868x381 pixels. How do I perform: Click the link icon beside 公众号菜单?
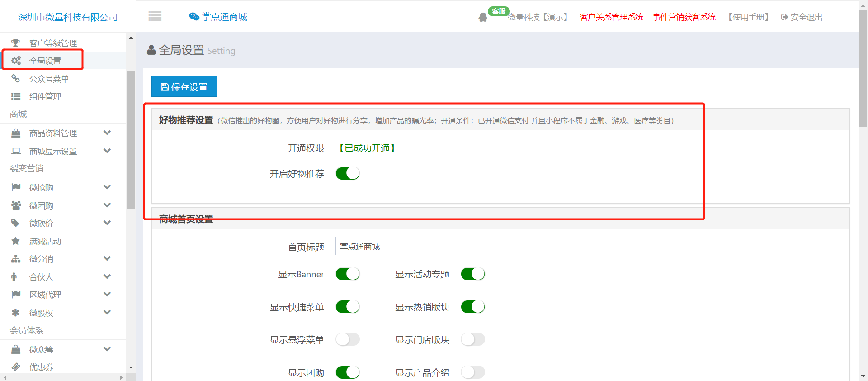pos(16,79)
